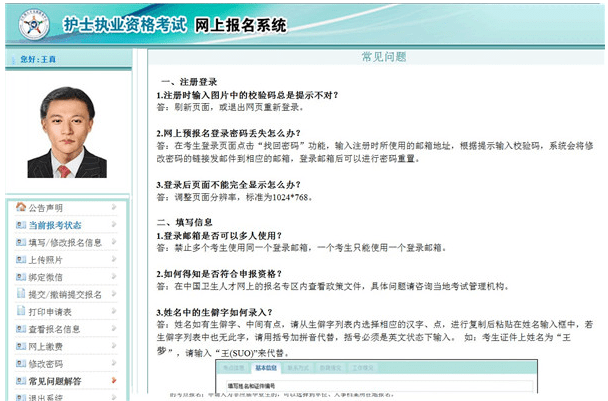Viewport: 608px width, 401px height.
Task: Expand the arrow on 当前报考状态 row
Action: (114, 224)
